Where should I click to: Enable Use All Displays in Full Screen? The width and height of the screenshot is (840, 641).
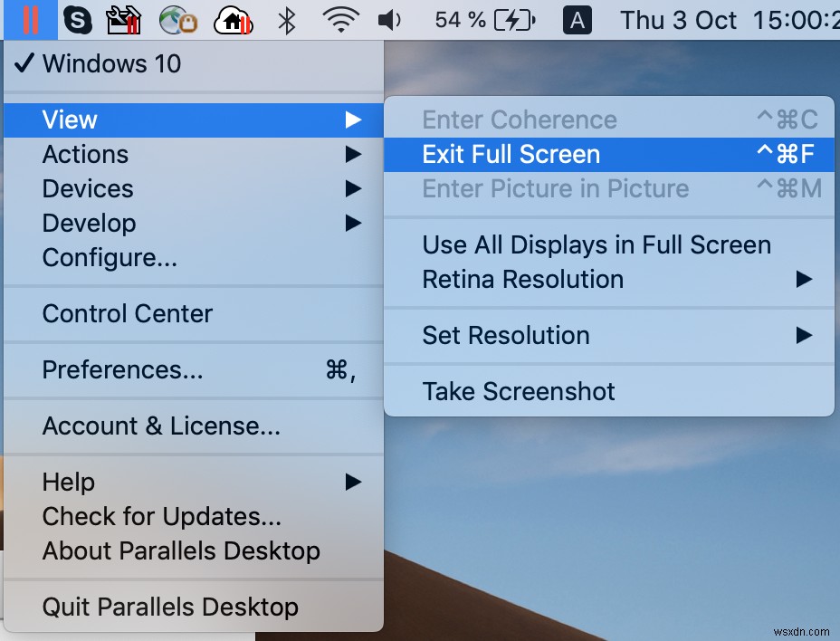(597, 244)
